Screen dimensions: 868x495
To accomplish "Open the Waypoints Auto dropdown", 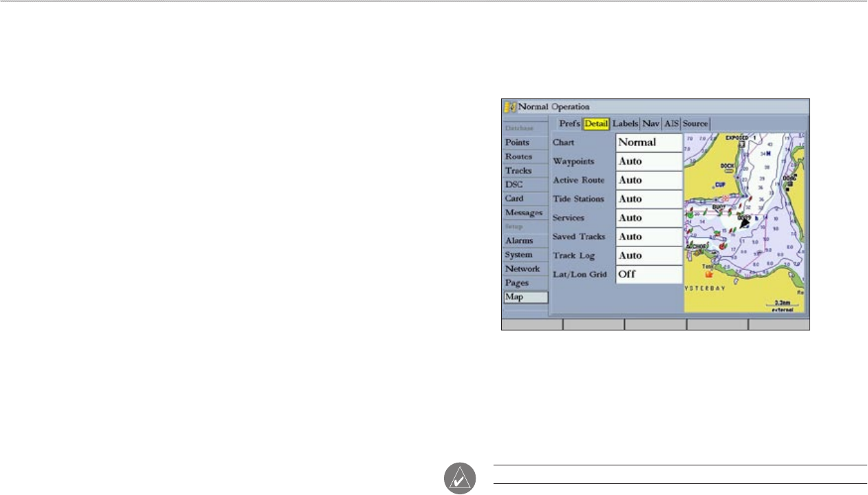I will (x=648, y=161).
